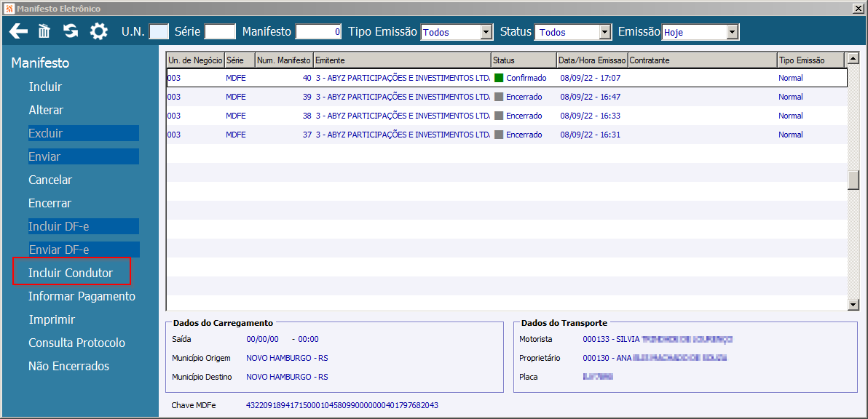This screenshot has width=868, height=419.
Task: Sort by Série column header
Action: pos(240,60)
